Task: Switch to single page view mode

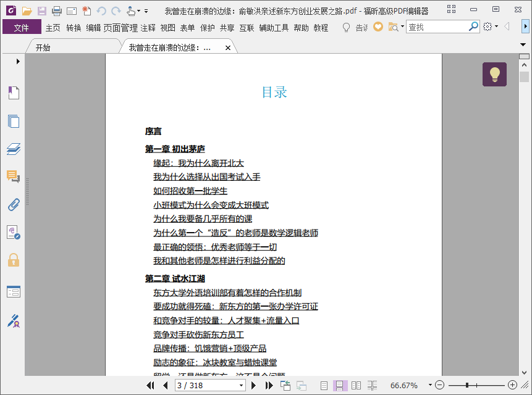Action: pos(324,385)
